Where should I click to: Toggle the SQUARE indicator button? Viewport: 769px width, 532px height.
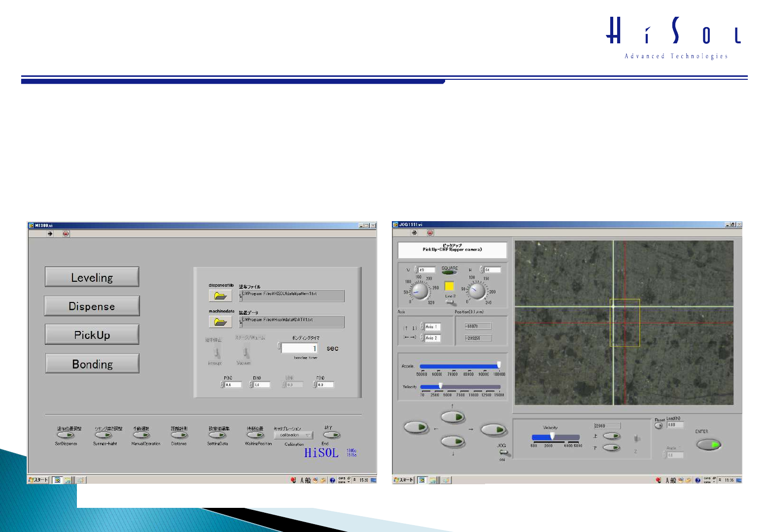(x=450, y=272)
